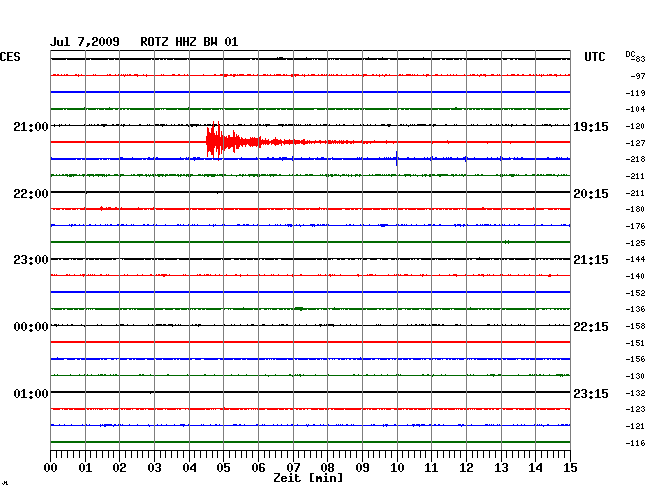Select the DC offset value -116
The width and height of the screenshot is (650, 494).
[x=635, y=443]
